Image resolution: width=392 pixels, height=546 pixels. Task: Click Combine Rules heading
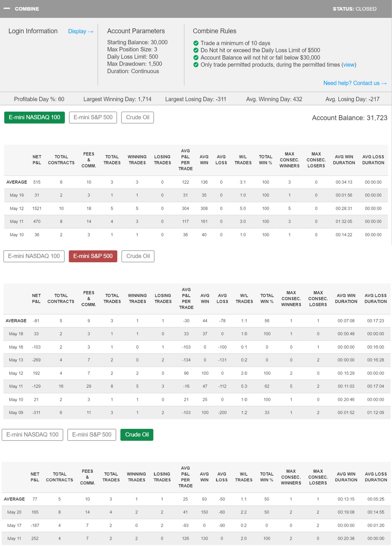(214, 31)
